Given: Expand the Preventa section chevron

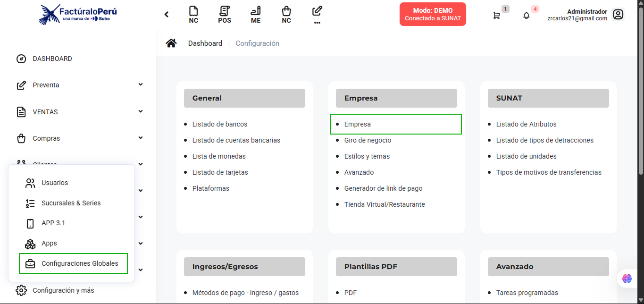Looking at the screenshot, I should click(140, 84).
